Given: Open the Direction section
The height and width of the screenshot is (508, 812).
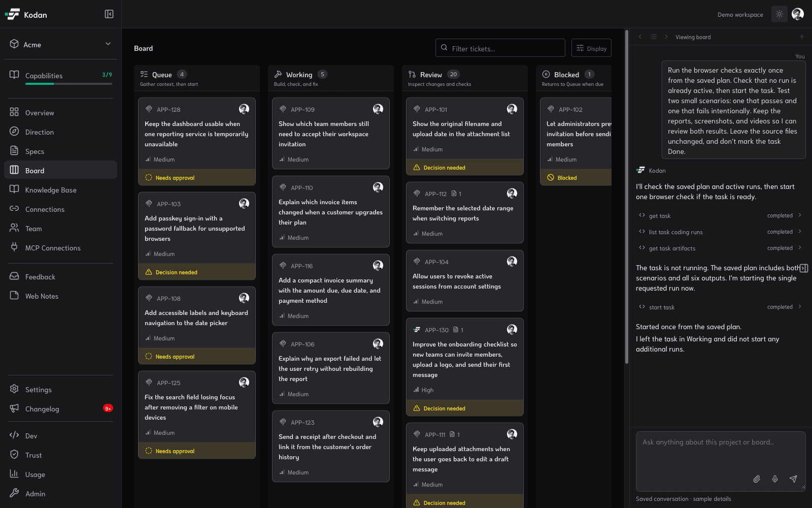Looking at the screenshot, I should pyautogui.click(x=61, y=132).
